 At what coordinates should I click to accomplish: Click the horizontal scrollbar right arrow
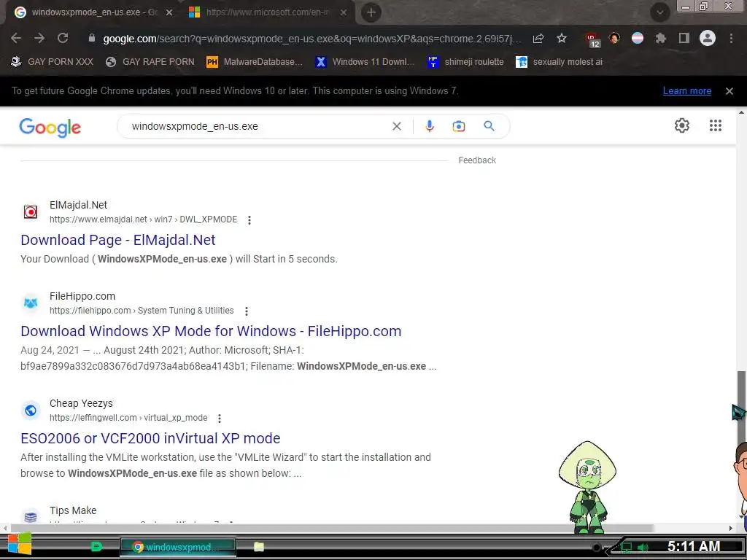coord(731,528)
